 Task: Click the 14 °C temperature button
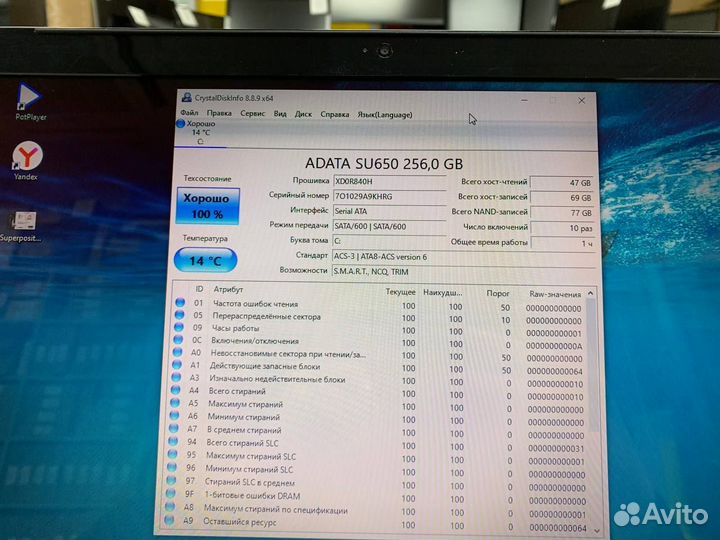(206, 260)
